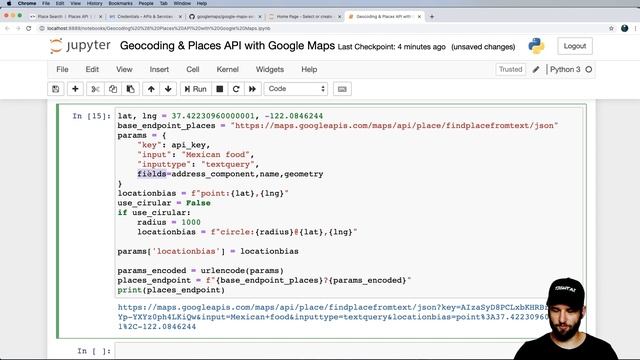Open the Jupyter Help menu

click(x=309, y=69)
